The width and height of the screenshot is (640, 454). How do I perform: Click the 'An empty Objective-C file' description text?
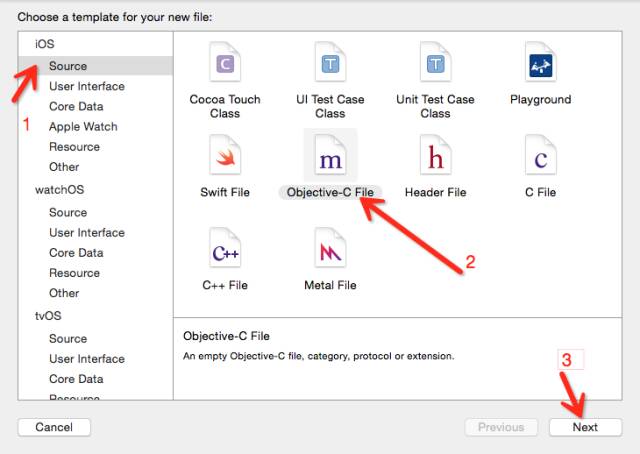click(x=318, y=356)
